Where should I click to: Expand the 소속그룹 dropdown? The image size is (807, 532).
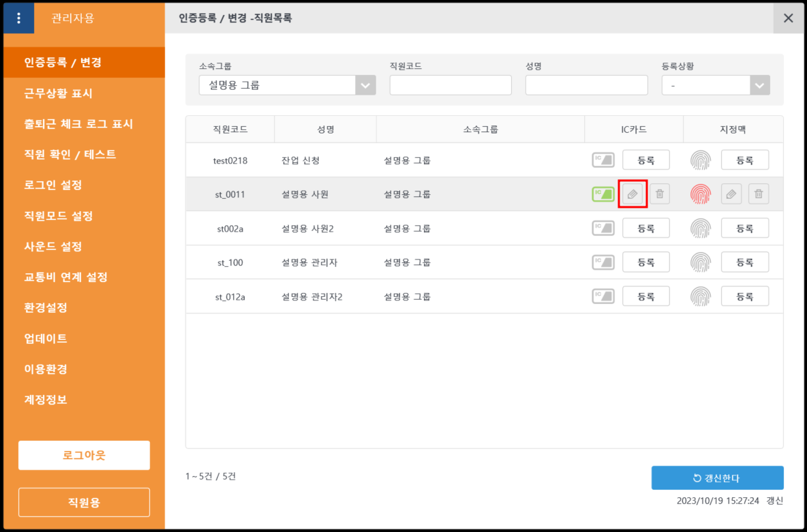(x=365, y=85)
